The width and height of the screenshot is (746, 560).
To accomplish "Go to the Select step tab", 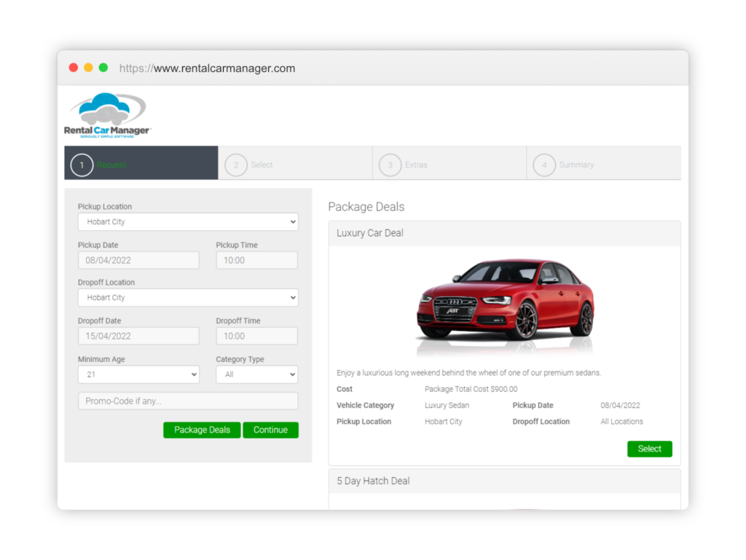I will 296,163.
